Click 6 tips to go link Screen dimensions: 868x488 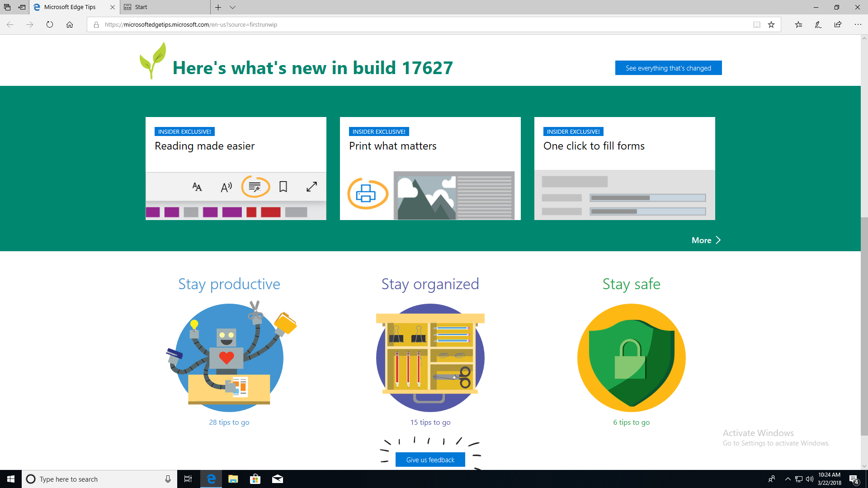[x=632, y=422]
